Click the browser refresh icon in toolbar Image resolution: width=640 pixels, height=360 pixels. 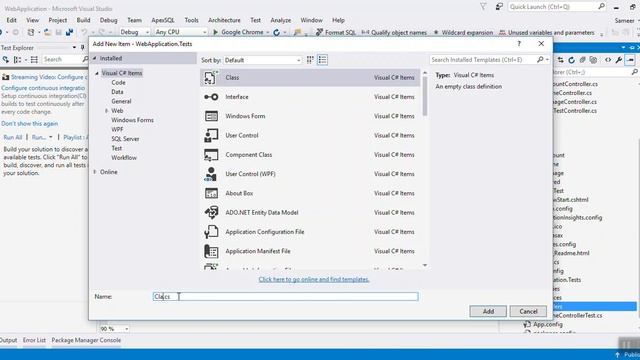(x=276, y=32)
